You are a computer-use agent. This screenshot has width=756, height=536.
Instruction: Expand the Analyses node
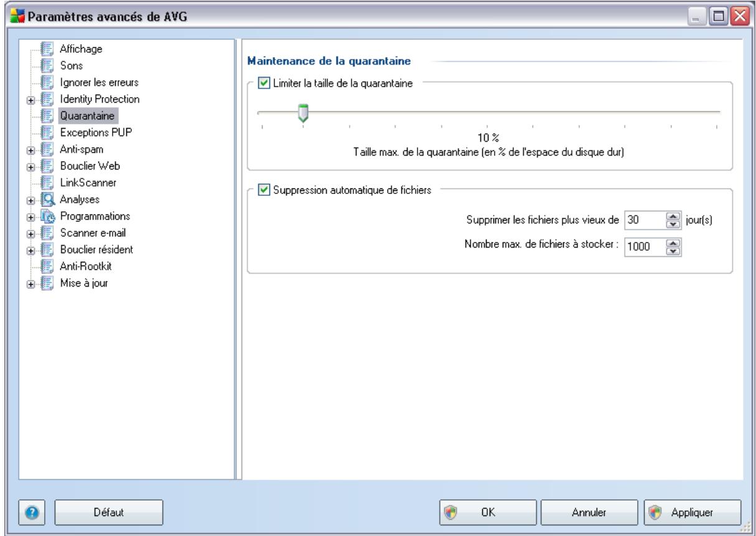[30, 200]
